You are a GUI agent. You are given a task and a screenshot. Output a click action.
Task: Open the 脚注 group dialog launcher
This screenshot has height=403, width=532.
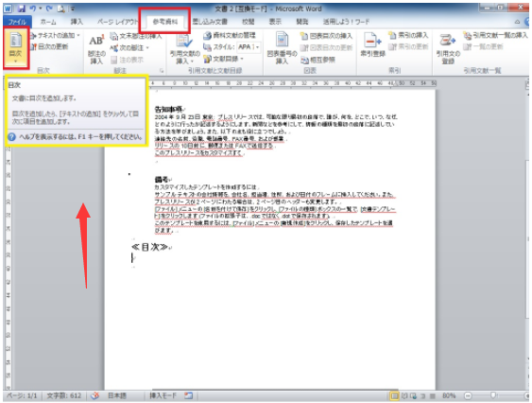(x=162, y=71)
